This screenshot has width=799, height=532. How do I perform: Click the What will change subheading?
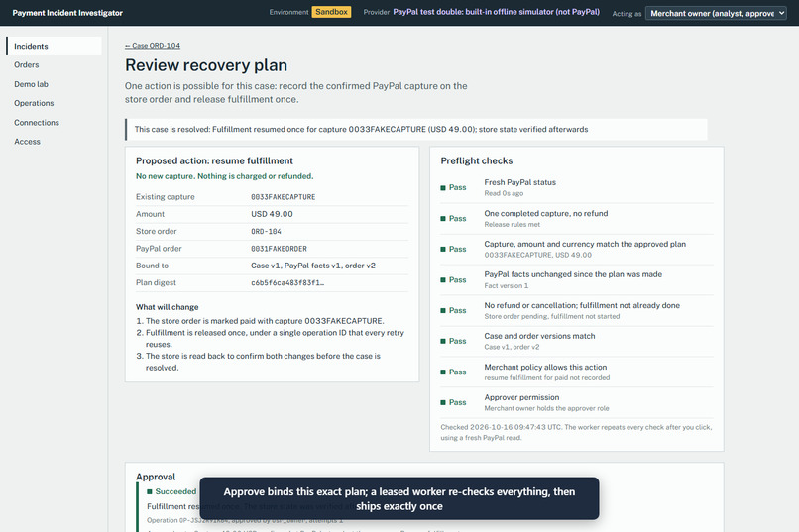[x=168, y=307]
